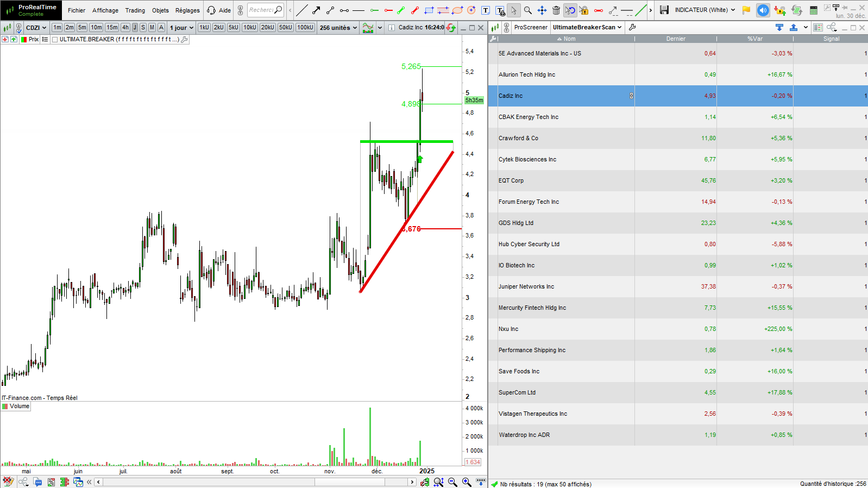Open the chart legend list icon
868x488 pixels.
coord(45,39)
